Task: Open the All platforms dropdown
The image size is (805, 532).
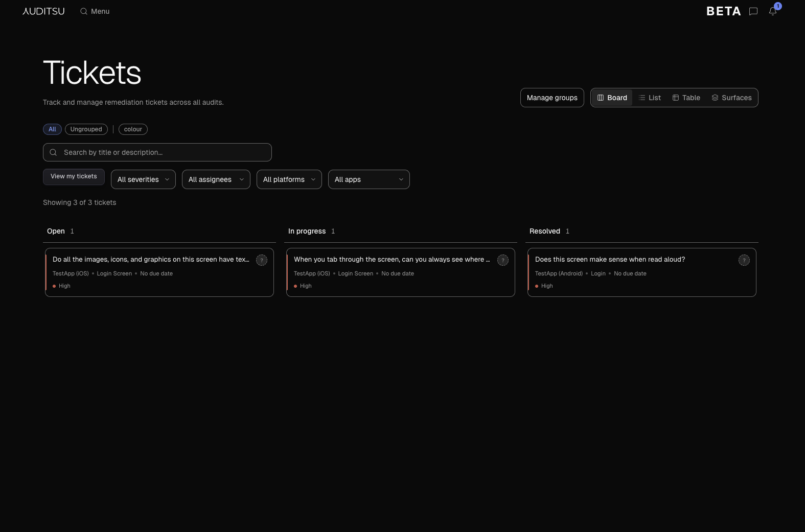Action: tap(289, 179)
